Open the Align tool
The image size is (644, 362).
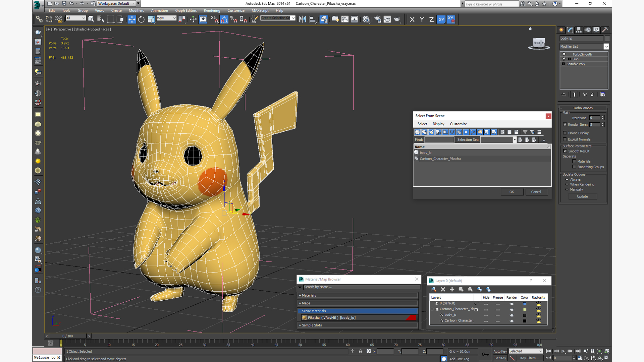coord(312,19)
